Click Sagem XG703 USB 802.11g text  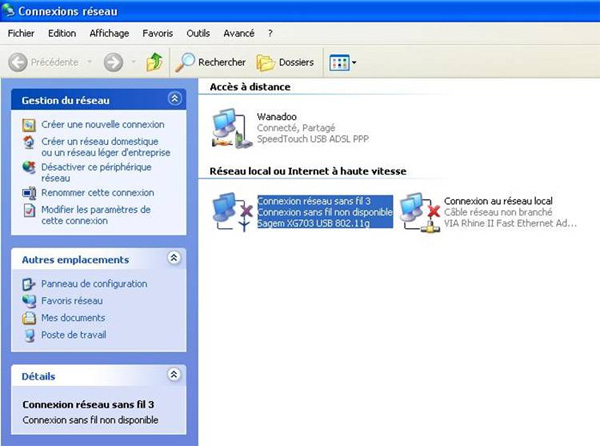tap(314, 223)
